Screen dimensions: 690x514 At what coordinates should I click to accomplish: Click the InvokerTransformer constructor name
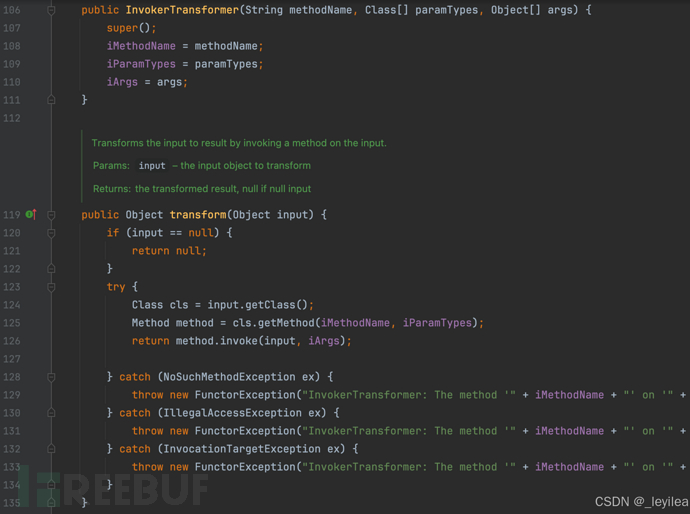click(x=182, y=10)
